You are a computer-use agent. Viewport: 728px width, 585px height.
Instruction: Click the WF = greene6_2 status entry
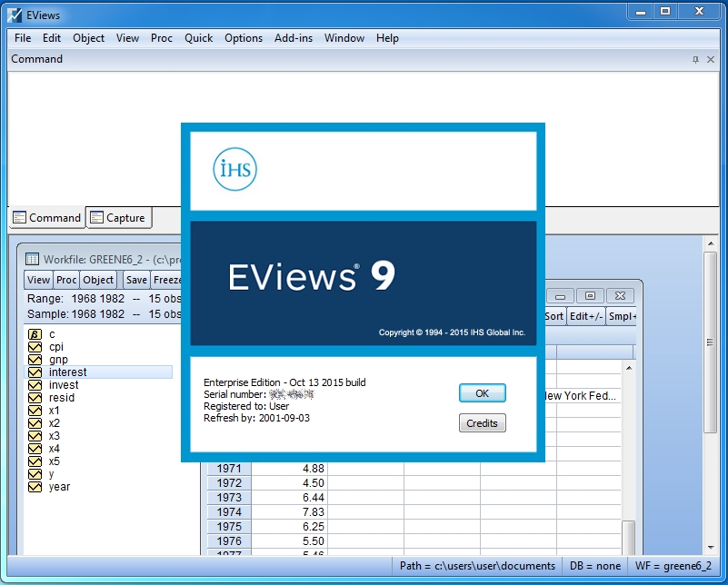673,566
